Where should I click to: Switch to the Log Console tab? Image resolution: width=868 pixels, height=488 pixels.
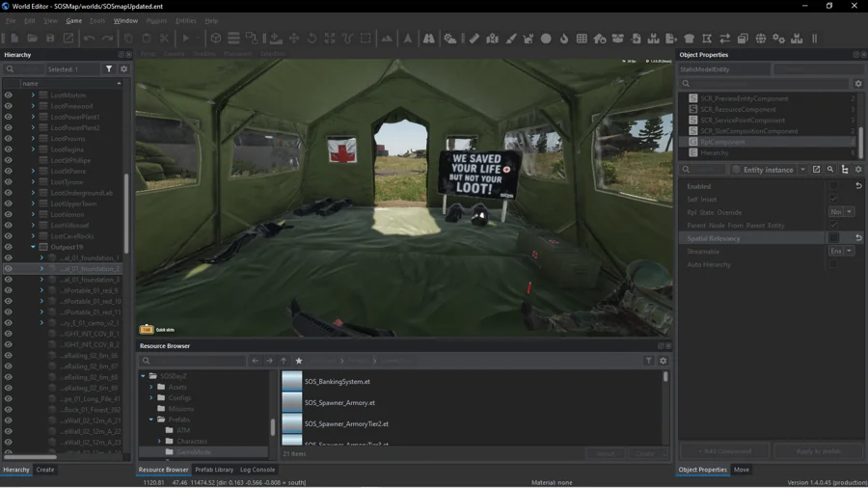pos(258,469)
